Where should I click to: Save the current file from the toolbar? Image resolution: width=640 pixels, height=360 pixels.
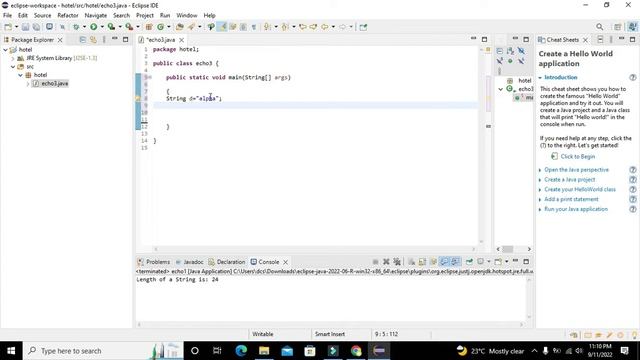coord(25,27)
